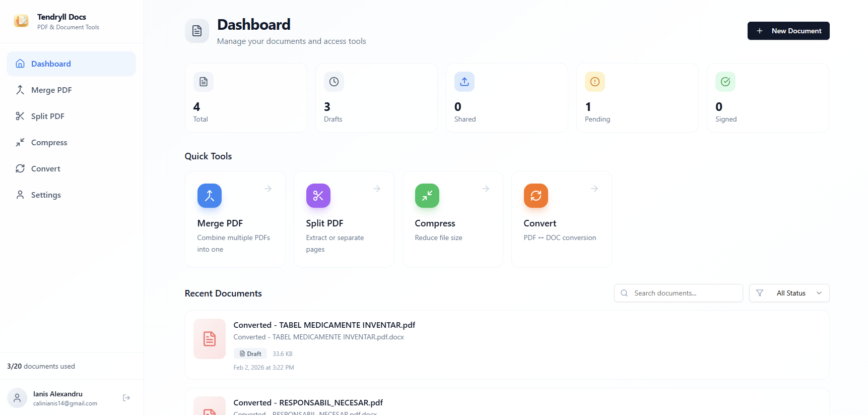Image resolution: width=868 pixels, height=415 pixels.
Task: Click the Pending alert icon in stats
Action: [x=594, y=82]
